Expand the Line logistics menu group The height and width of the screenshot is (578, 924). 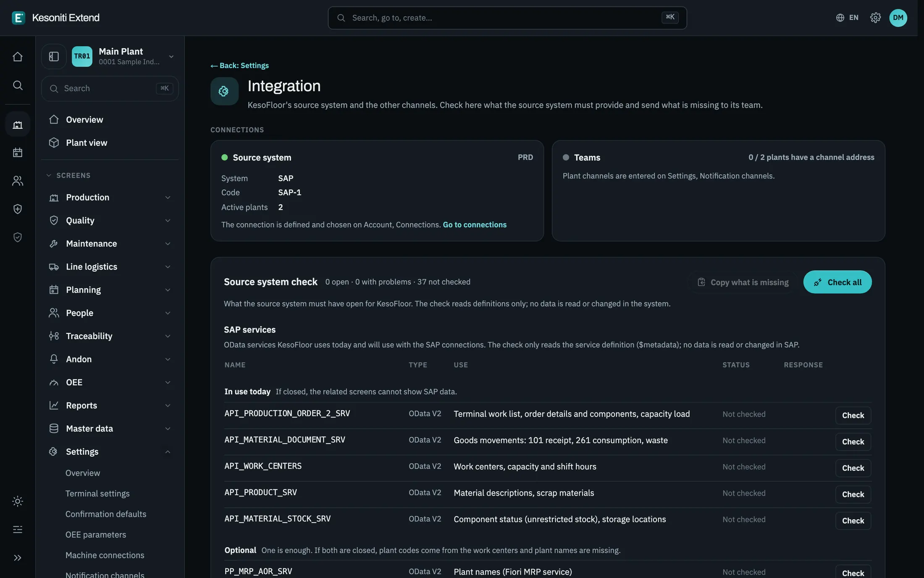point(110,267)
